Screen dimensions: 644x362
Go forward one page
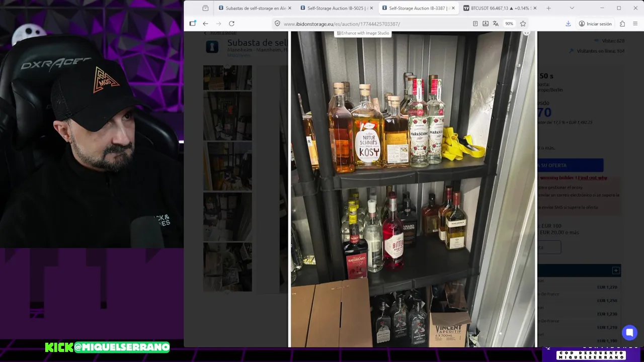click(x=218, y=24)
